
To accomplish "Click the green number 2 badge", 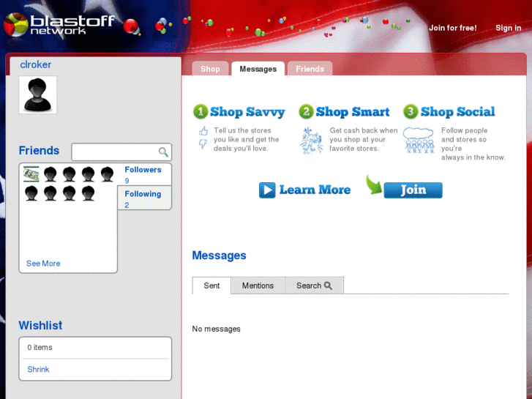I will (x=306, y=111).
